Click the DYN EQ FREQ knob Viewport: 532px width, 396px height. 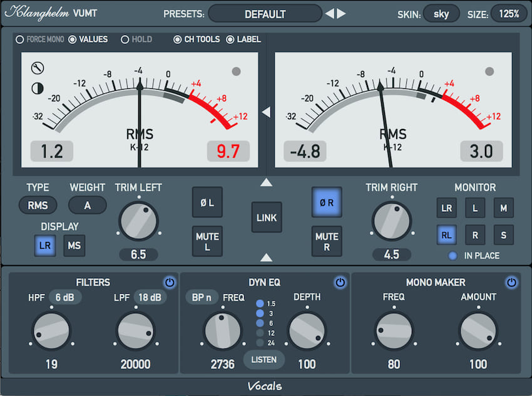pyautogui.click(x=223, y=331)
